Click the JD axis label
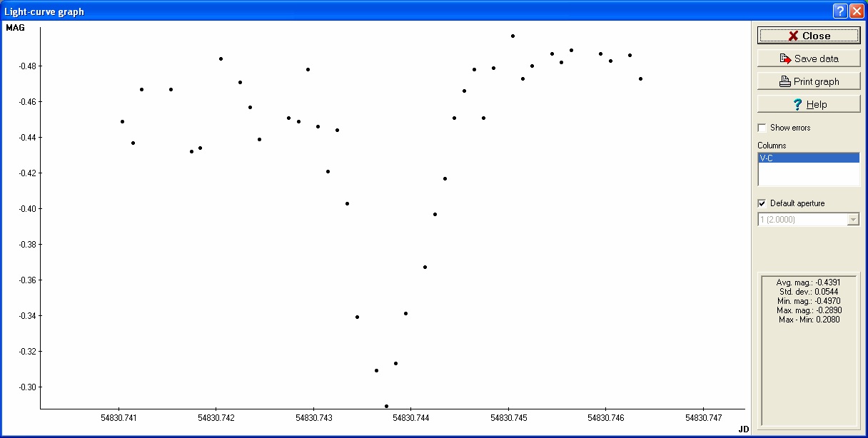This screenshot has height=438, width=868. point(743,429)
